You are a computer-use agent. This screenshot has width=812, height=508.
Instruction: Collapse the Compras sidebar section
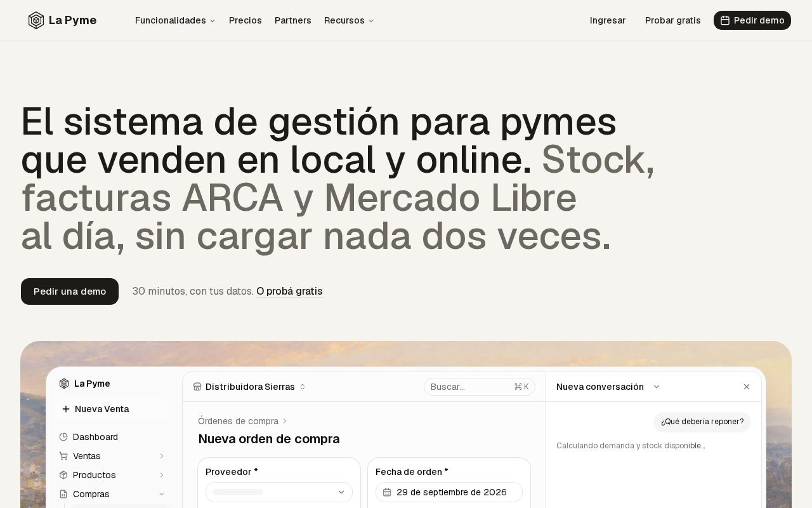click(x=162, y=494)
